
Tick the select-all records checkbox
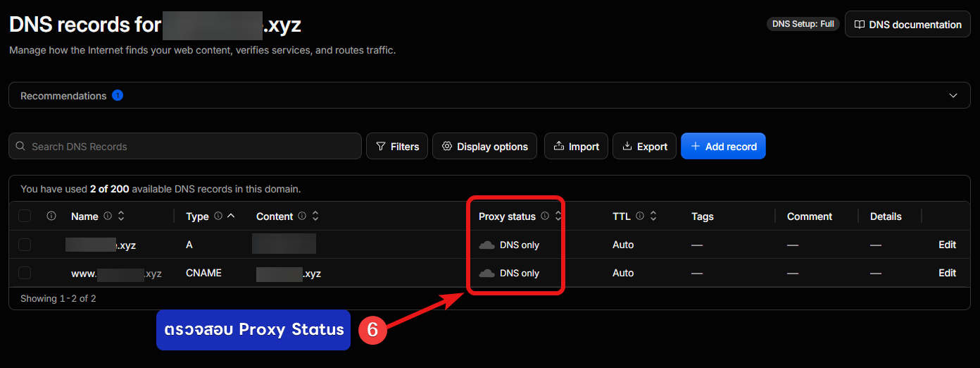25,216
